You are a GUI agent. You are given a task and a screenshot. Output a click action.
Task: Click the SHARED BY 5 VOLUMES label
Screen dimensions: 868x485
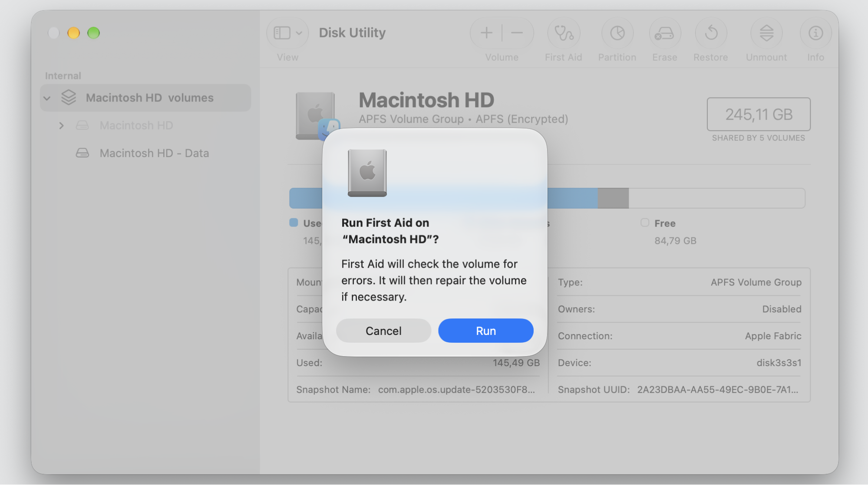(x=758, y=138)
